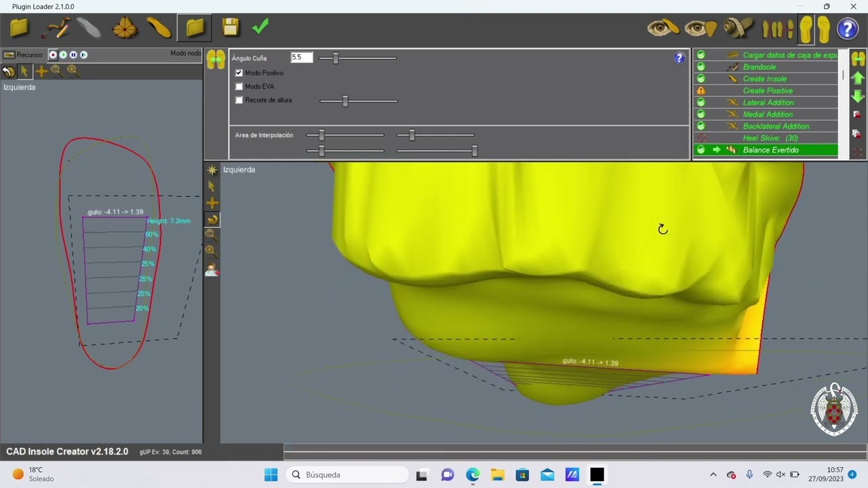Click the blue pause button near Recursos
The width and height of the screenshot is (868, 488).
73,55
